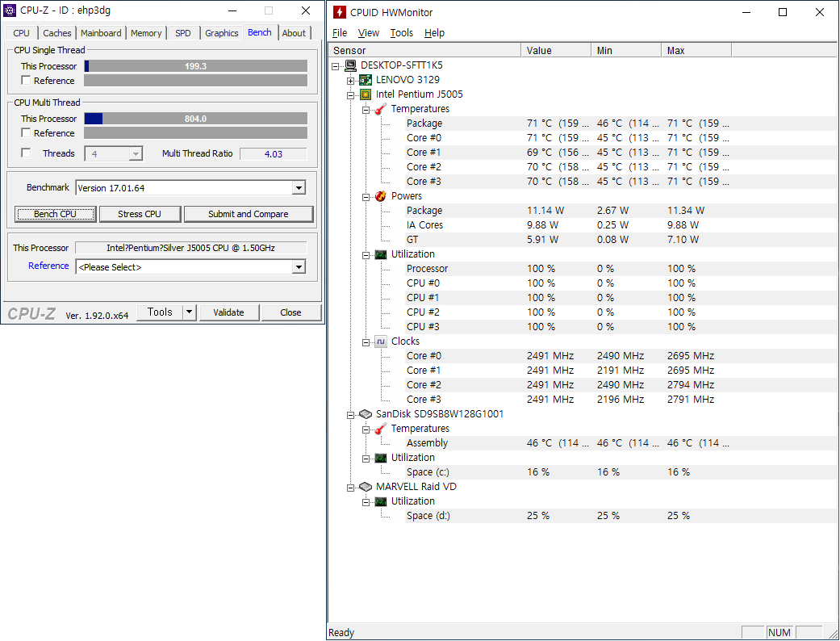The image size is (840, 641).
Task: Switch to the CPU tab
Action: 22,32
